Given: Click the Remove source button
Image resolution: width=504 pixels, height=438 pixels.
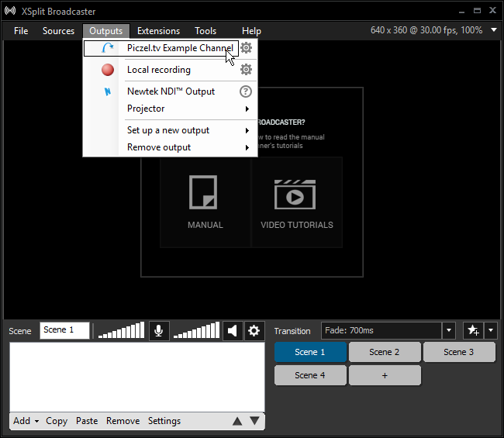Looking at the screenshot, I should [123, 421].
